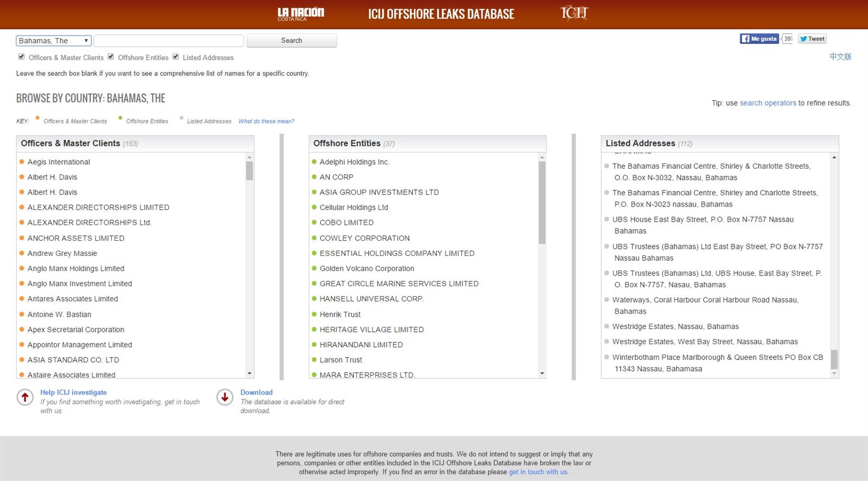Screen dimensions: 868x481
Task: Click down arrow of Offshore Entities scrollbar
Action: (542, 374)
